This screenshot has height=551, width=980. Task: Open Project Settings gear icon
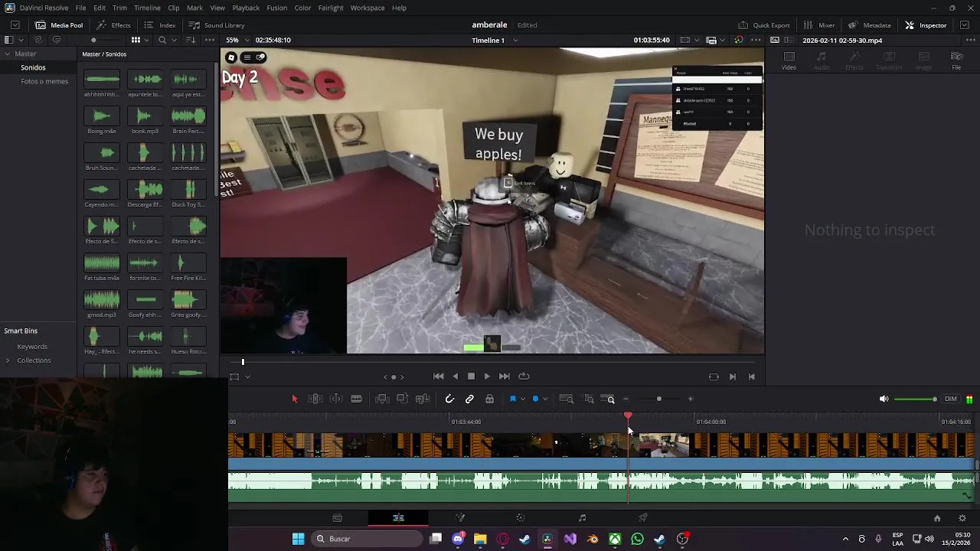click(962, 518)
